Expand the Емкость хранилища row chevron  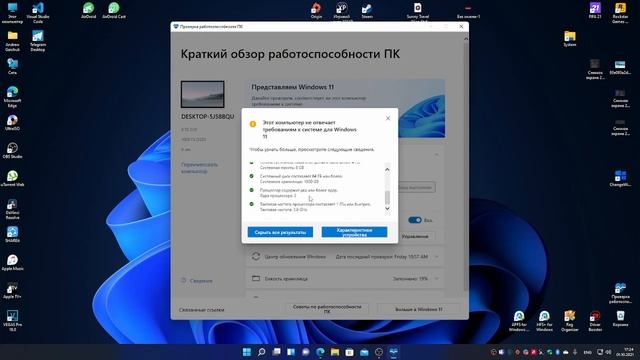(x=437, y=279)
